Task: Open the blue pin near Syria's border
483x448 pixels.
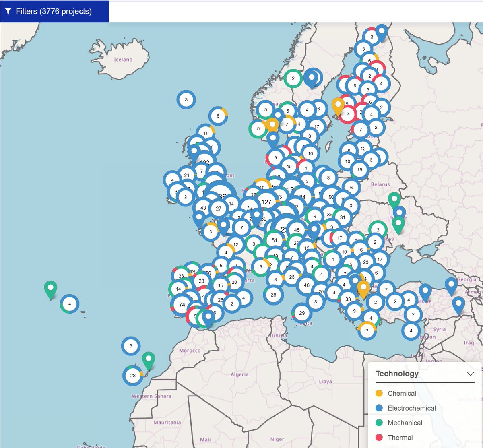Action: (458, 306)
